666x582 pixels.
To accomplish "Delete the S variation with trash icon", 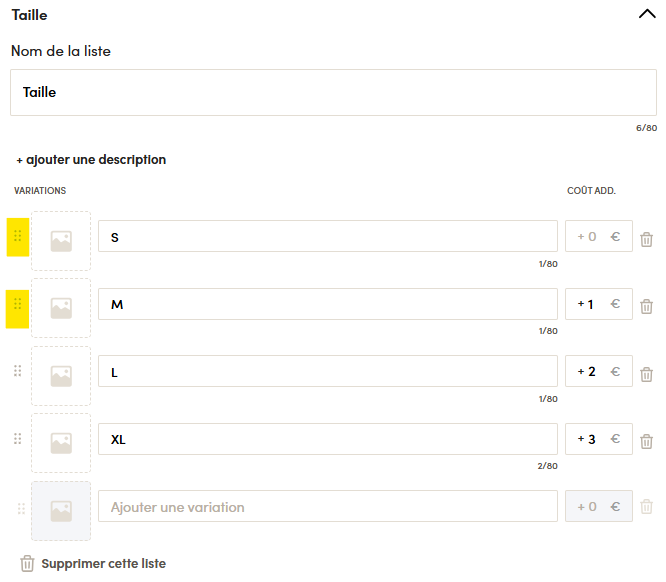I will [646, 239].
